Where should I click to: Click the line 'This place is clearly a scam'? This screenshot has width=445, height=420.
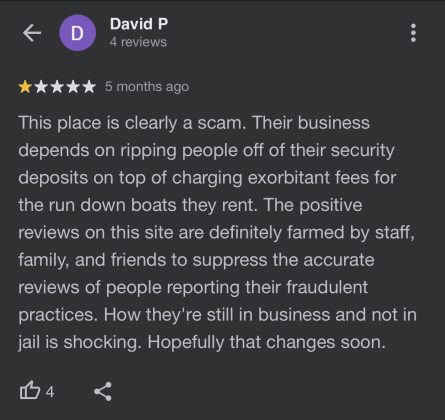(x=132, y=123)
